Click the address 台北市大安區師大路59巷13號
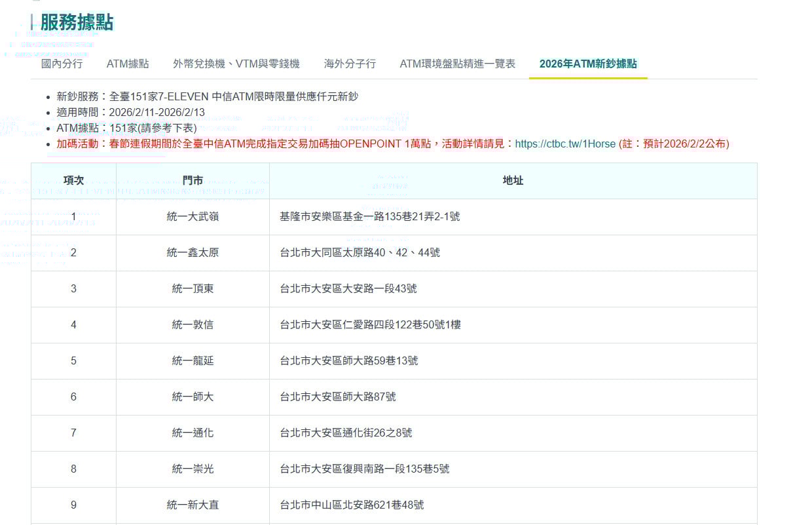Screen dimensions: 812x525 coord(348,360)
